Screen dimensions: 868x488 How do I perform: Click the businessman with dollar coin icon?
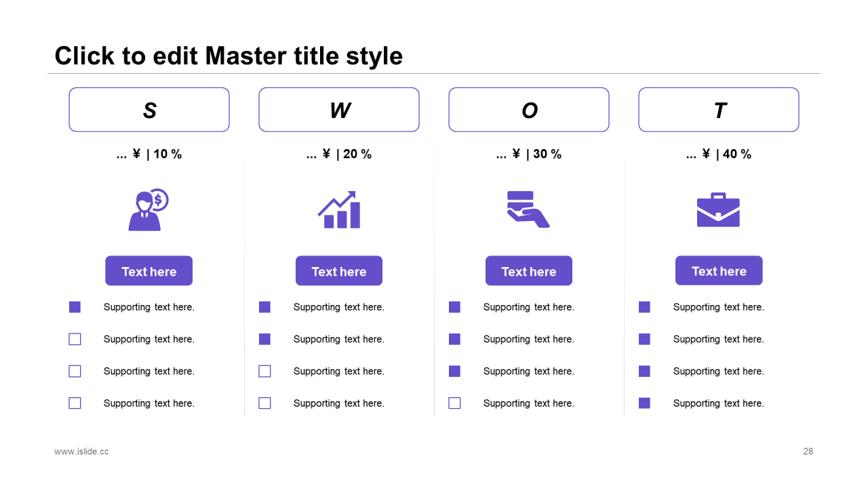[149, 209]
